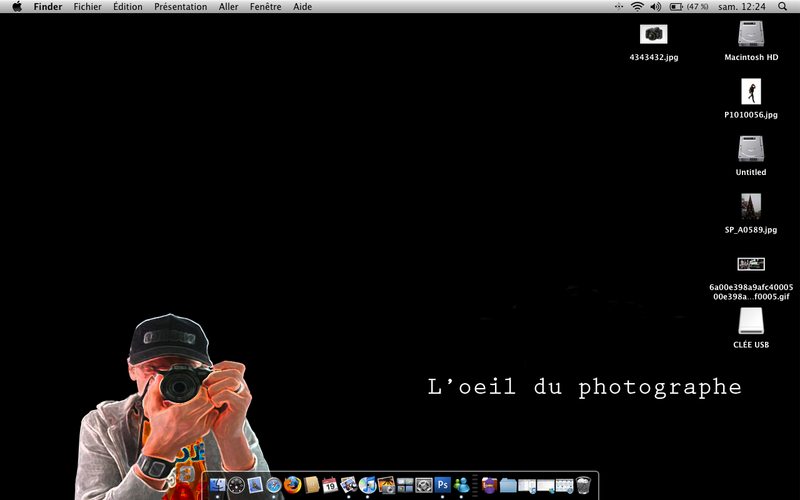
Task: Open the Apple menu
Action: (17, 7)
